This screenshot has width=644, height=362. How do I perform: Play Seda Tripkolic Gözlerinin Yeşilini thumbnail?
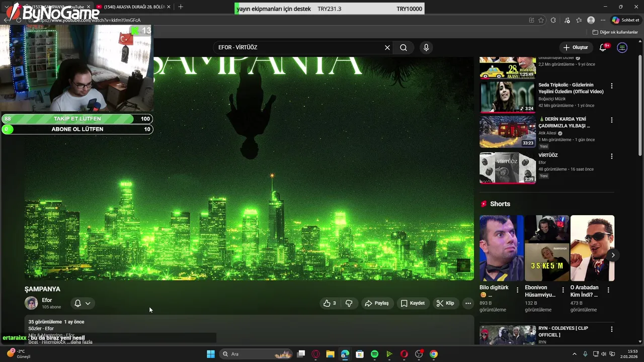pos(508,97)
